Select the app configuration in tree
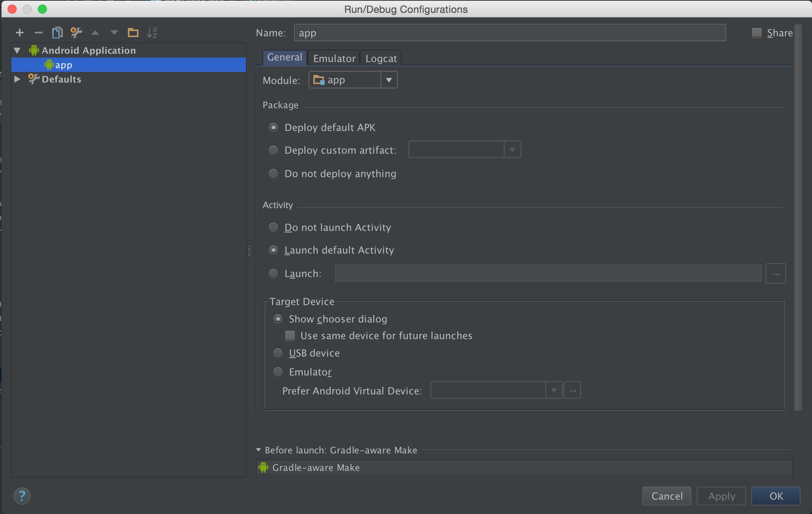This screenshot has width=812, height=514. pyautogui.click(x=129, y=65)
